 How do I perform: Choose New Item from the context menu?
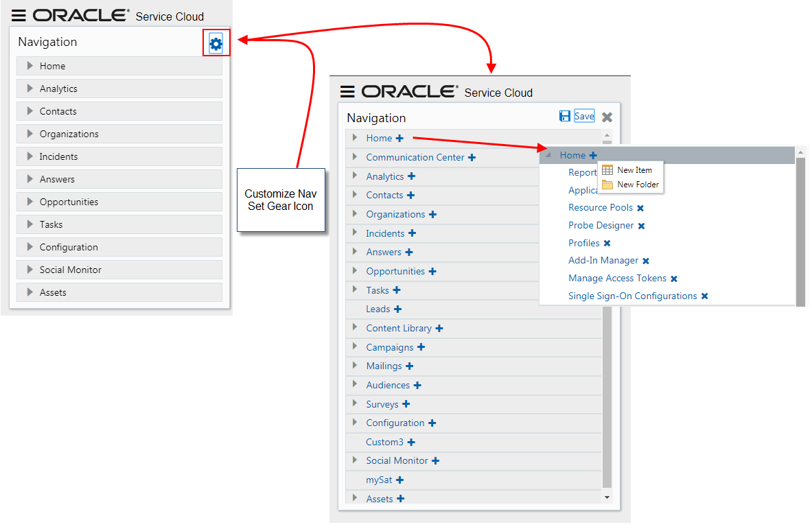click(629, 169)
